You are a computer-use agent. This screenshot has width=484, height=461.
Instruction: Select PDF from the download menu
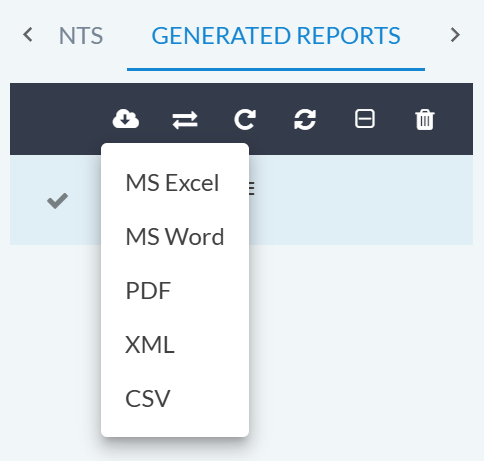(148, 291)
